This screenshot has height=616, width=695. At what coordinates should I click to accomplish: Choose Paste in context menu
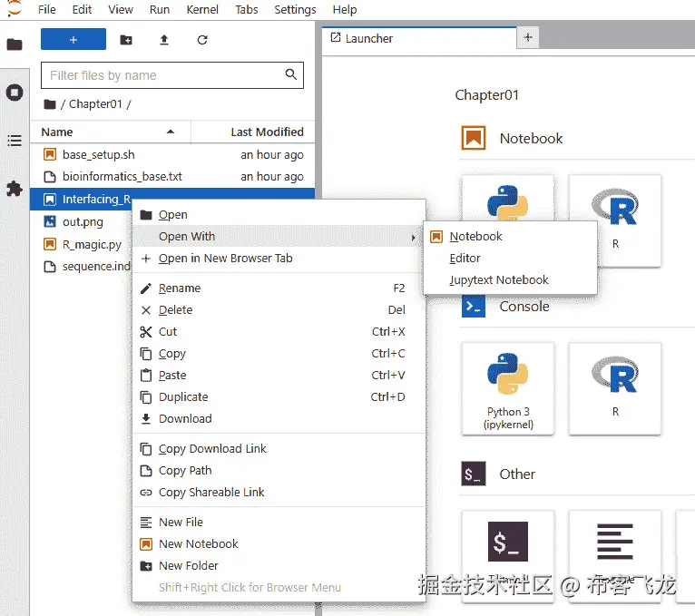pyautogui.click(x=279, y=375)
